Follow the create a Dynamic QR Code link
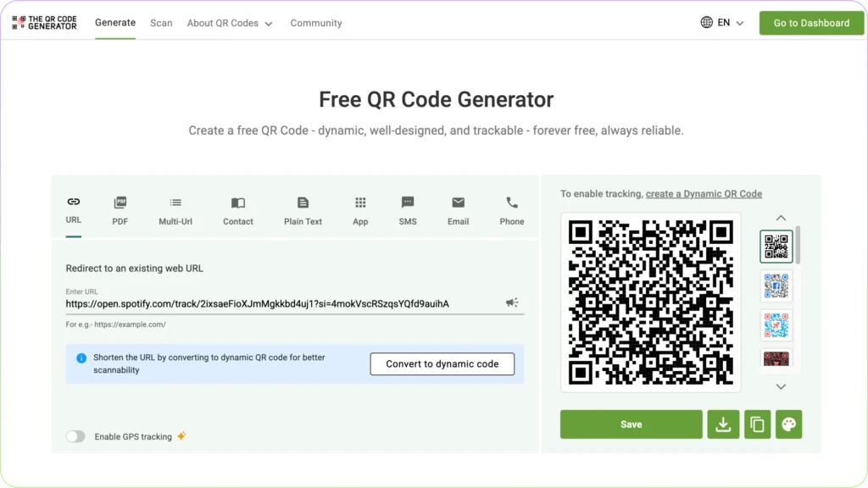The height and width of the screenshot is (488, 868). pyautogui.click(x=704, y=193)
